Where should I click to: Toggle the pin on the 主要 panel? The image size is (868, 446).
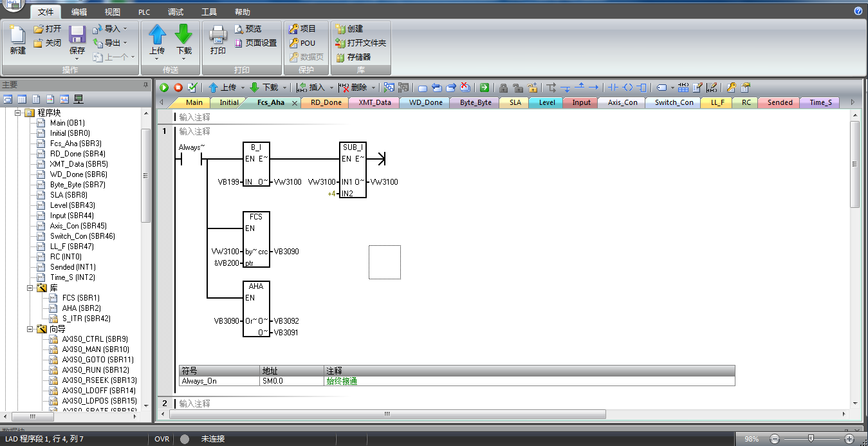tap(145, 85)
